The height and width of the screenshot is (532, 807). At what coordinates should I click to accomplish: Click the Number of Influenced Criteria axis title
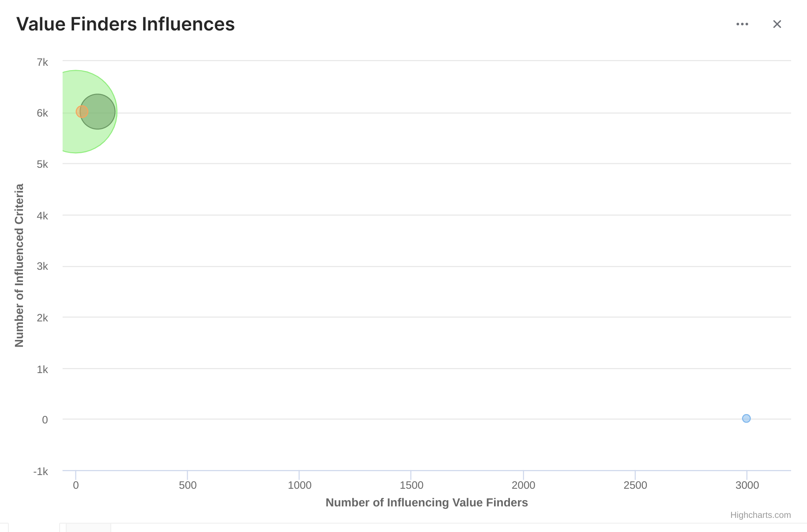pos(19,265)
